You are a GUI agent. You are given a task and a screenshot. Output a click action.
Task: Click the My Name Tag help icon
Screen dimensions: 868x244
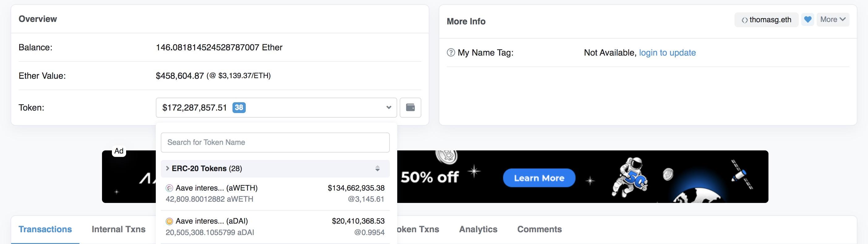tap(450, 53)
